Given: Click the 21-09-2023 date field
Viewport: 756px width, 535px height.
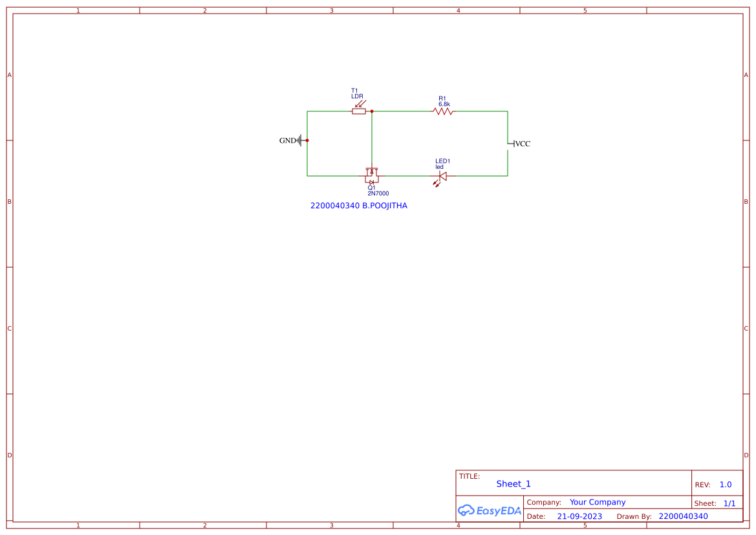Looking at the screenshot, I should click(579, 516).
